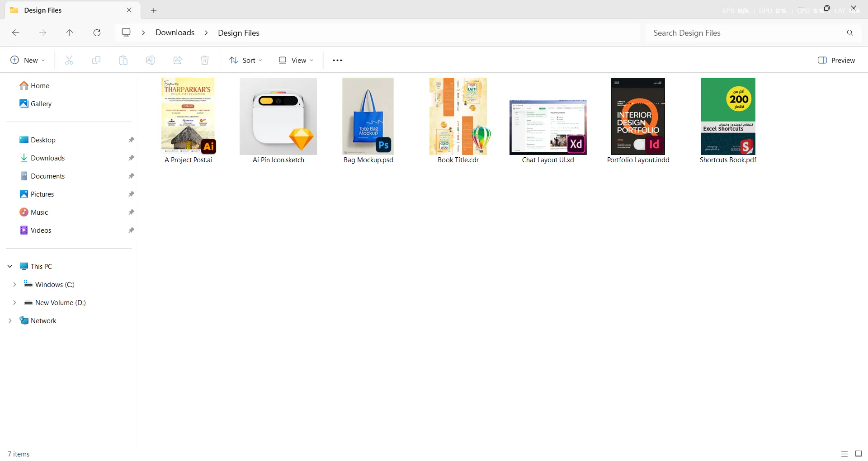The image size is (868, 461).
Task: Go to Home in the sidebar
Action: click(35, 85)
